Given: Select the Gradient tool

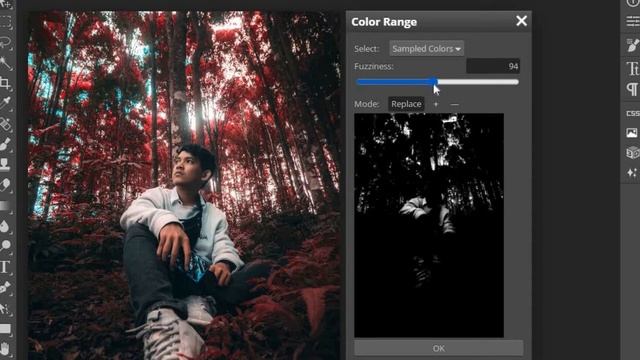Looking at the screenshot, I should [5, 205].
